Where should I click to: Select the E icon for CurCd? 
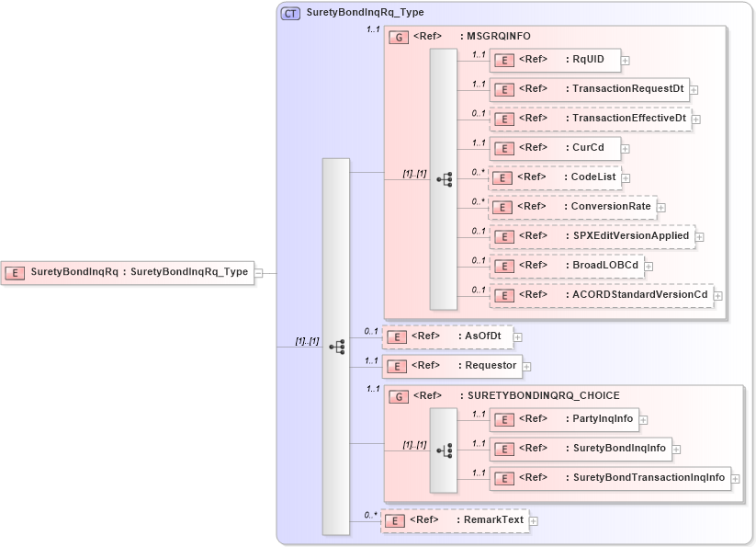pos(502,148)
